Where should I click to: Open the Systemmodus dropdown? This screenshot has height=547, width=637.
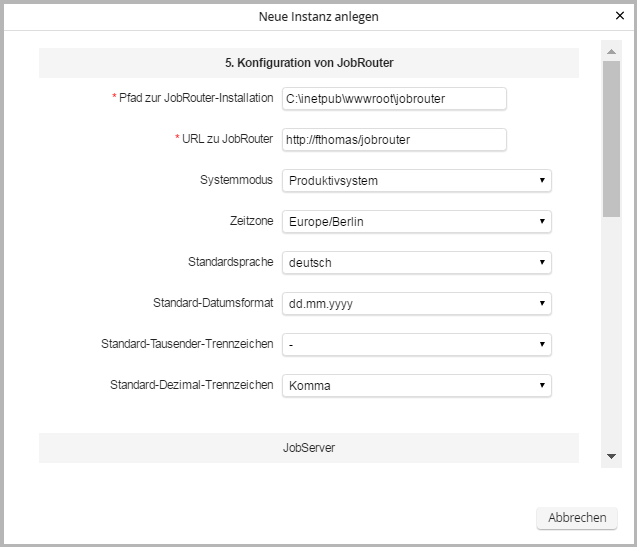[417, 181]
